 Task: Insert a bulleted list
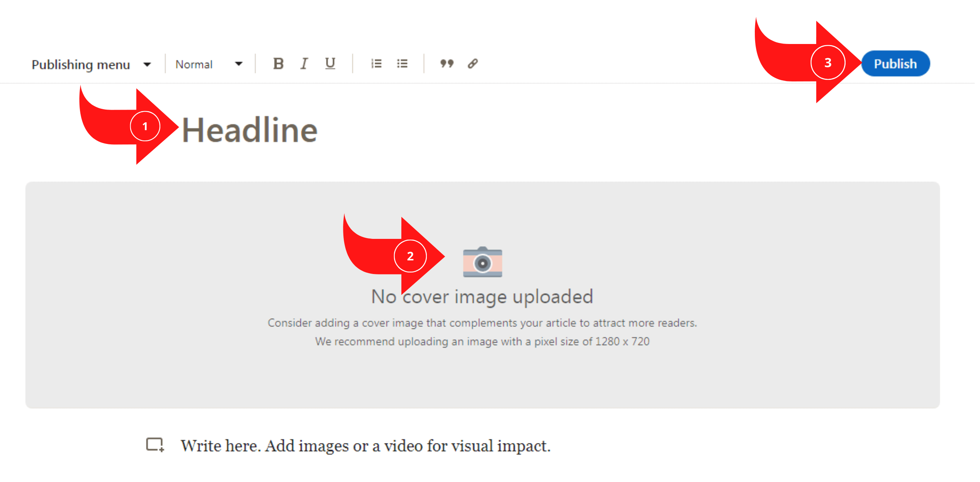point(402,64)
